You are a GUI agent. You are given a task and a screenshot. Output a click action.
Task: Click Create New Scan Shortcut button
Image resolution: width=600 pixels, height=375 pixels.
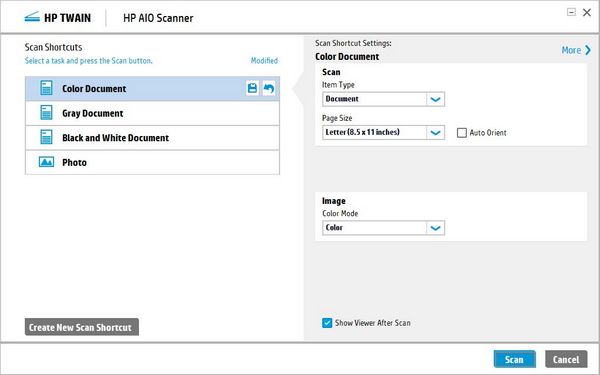(x=82, y=327)
